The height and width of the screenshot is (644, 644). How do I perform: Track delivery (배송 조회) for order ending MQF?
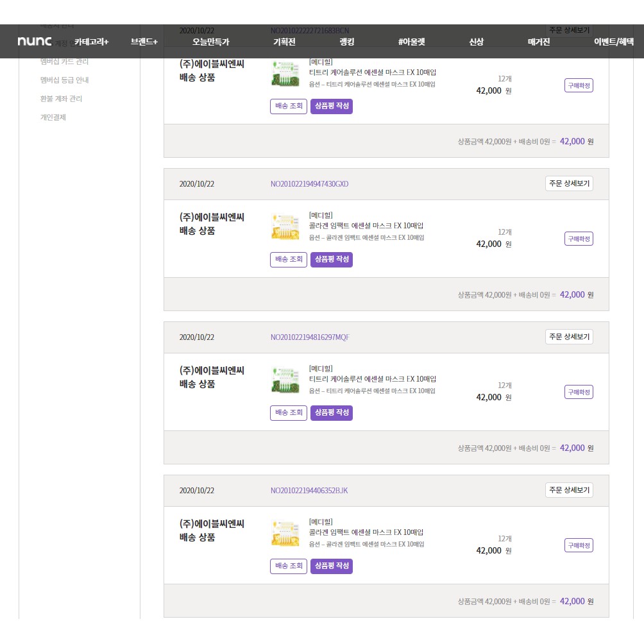[x=289, y=413]
